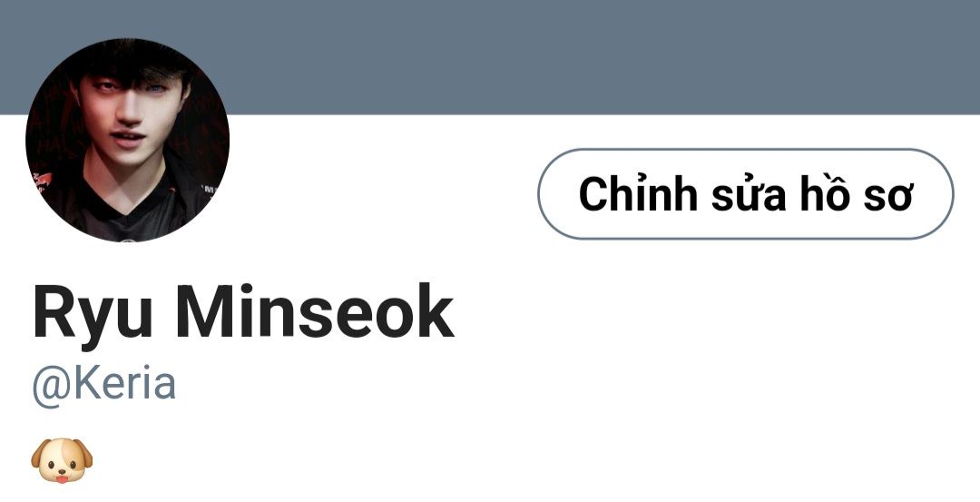View the avatar photo enlarged
980x502 pixels.
point(128,140)
